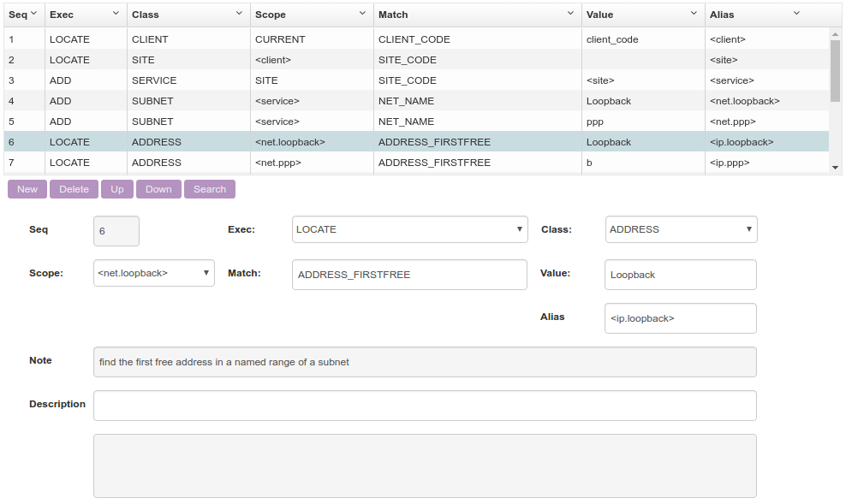Move the row down with Down button

click(158, 189)
